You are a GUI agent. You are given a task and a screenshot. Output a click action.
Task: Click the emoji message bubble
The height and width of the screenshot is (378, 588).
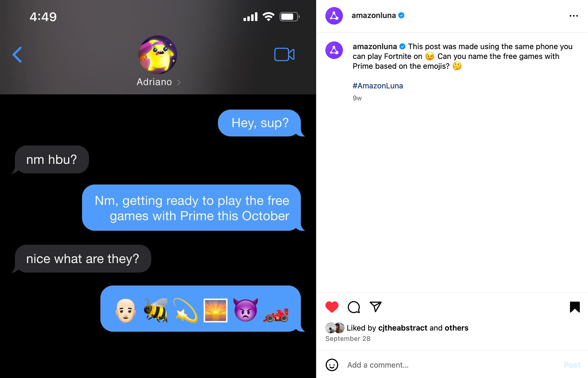(201, 309)
